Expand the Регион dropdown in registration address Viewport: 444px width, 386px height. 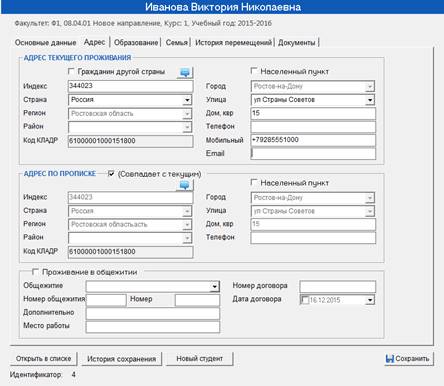click(187, 225)
